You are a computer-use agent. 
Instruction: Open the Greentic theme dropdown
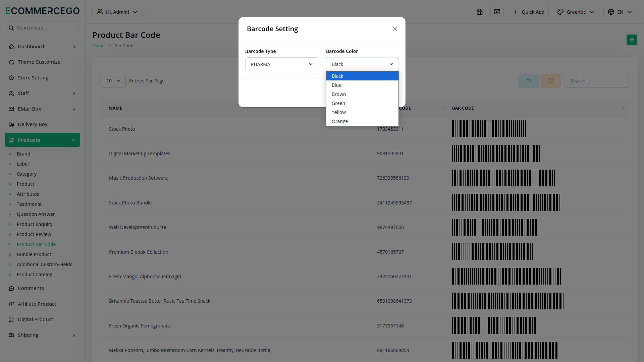576,12
